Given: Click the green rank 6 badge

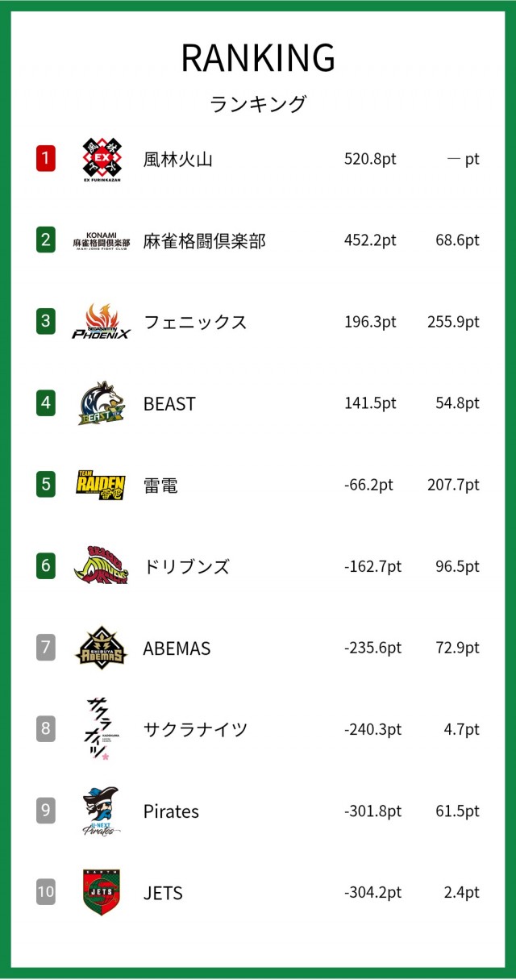Looking at the screenshot, I should pyautogui.click(x=46, y=566).
